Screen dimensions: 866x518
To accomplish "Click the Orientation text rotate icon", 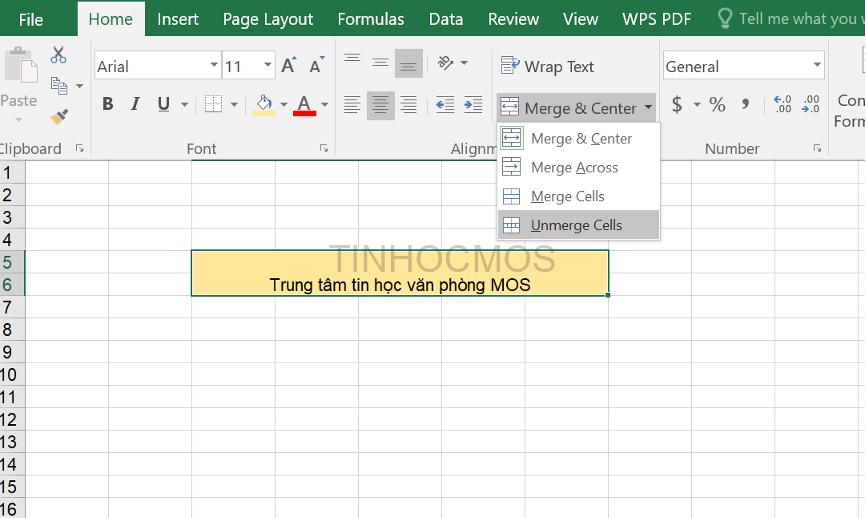I will 445,63.
